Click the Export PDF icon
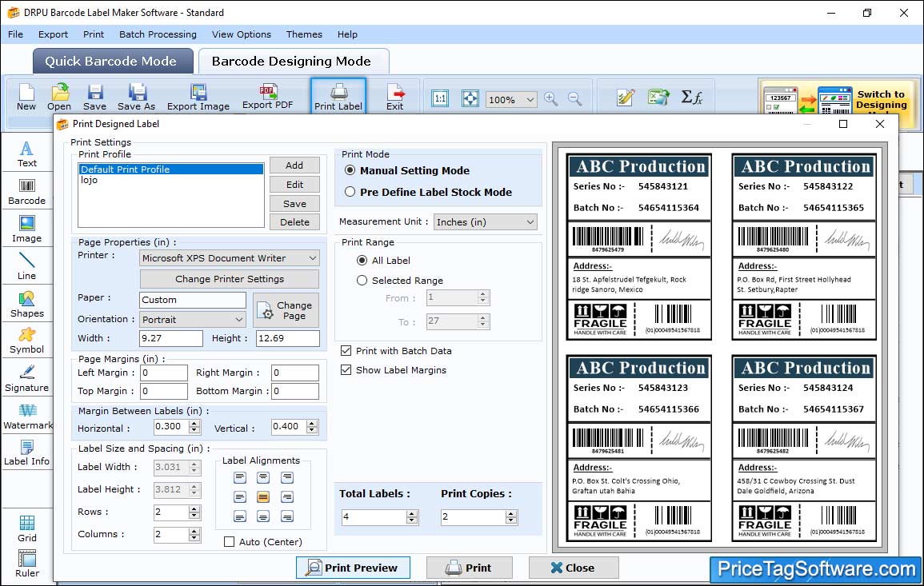 (x=267, y=97)
